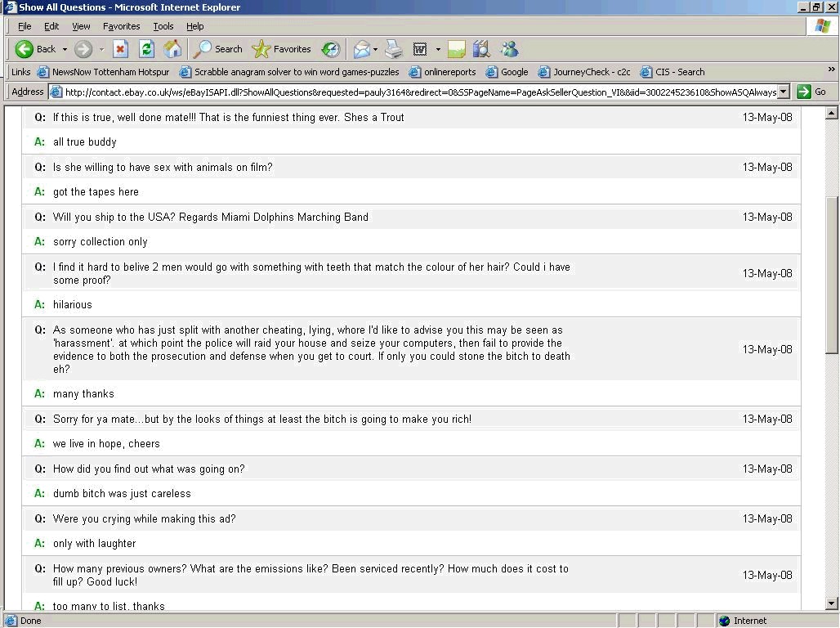Print the page using printer icon
Image resolution: width=840 pixels, height=628 pixels.
394,49
